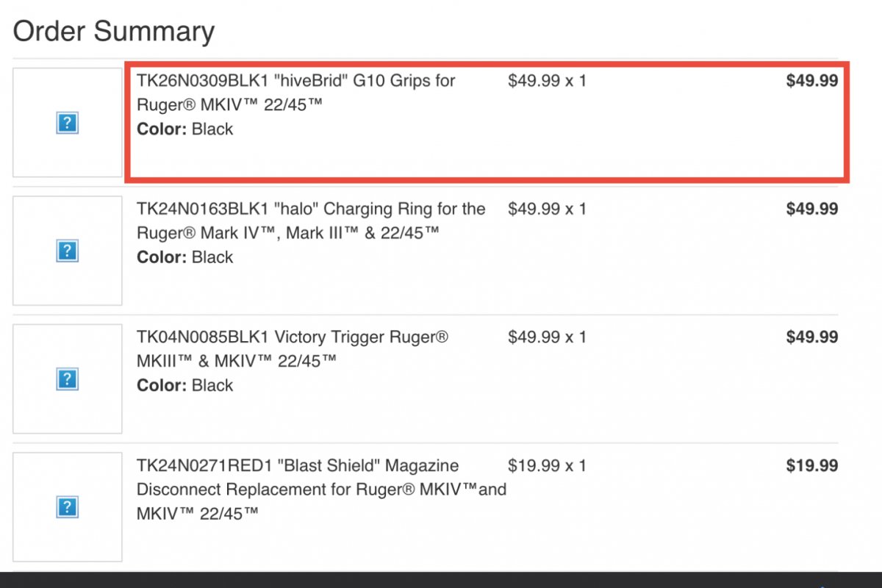Viewport: 882px width, 588px height.
Task: Select the $19.99 x 1 quantity text
Action: [547, 466]
